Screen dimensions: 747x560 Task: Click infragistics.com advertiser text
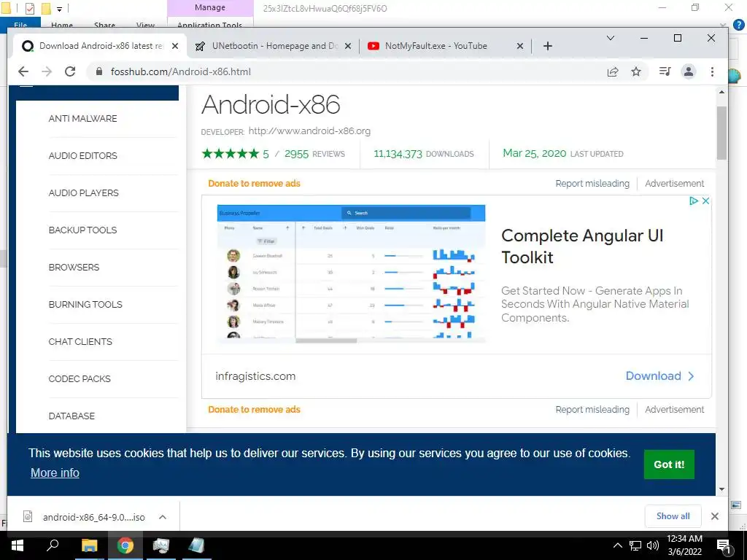coord(255,376)
